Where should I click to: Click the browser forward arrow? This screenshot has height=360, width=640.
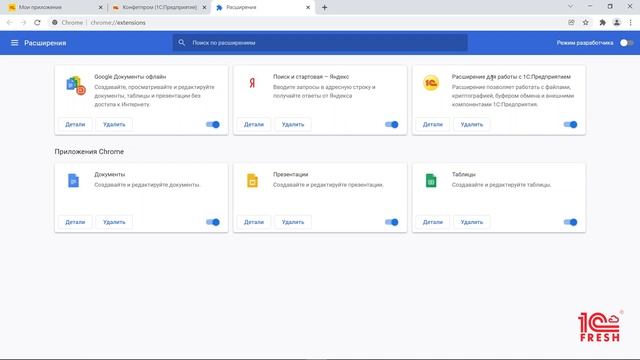tap(23, 22)
